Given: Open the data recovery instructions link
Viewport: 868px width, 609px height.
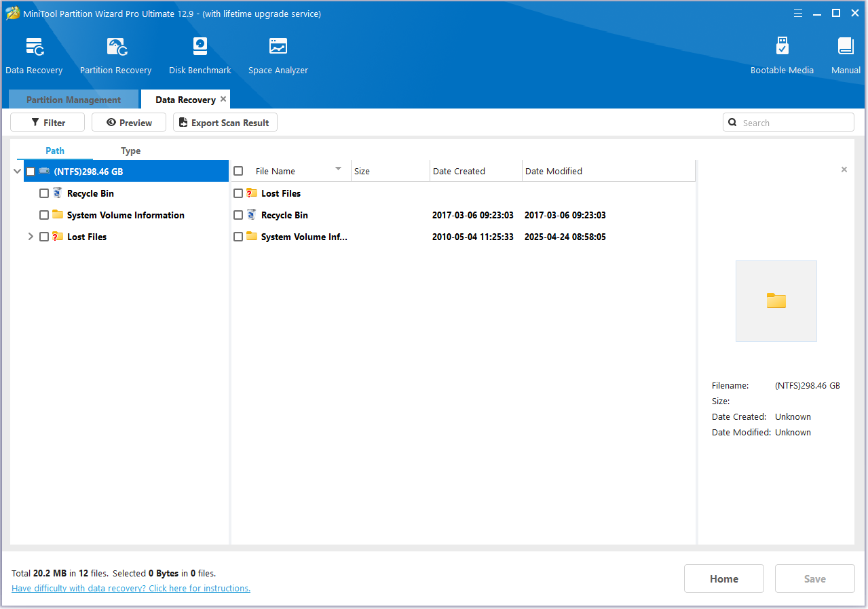Looking at the screenshot, I should [x=131, y=588].
